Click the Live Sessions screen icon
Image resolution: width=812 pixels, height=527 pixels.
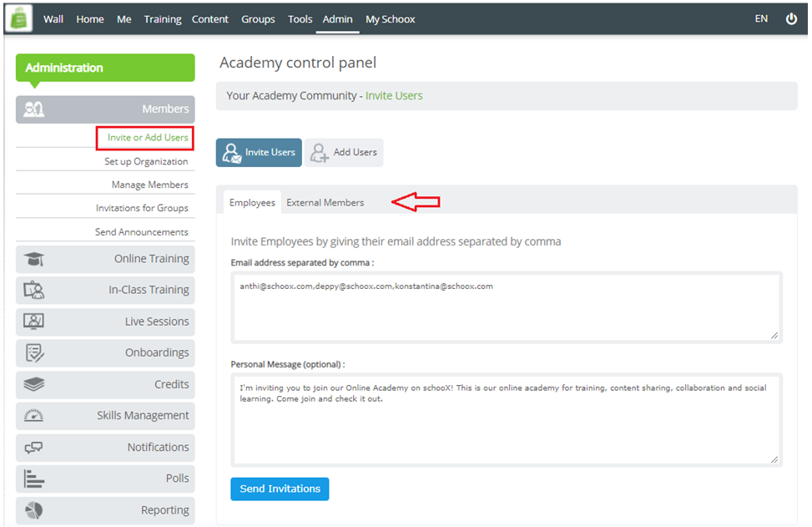coord(33,322)
